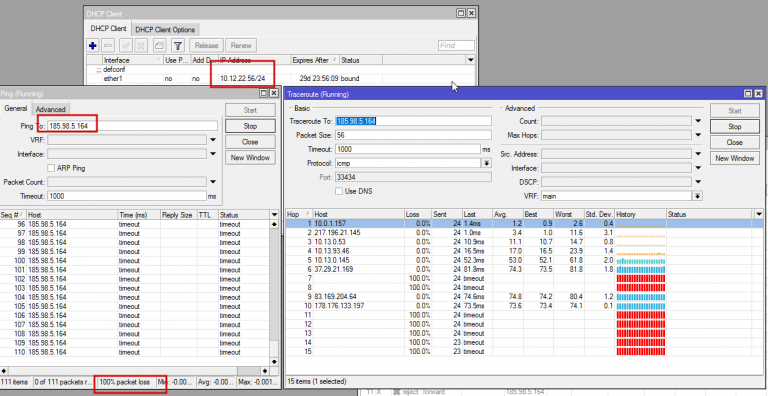The image size is (768, 396).
Task: Enable the ARP Ping checkbox
Action: [51, 168]
